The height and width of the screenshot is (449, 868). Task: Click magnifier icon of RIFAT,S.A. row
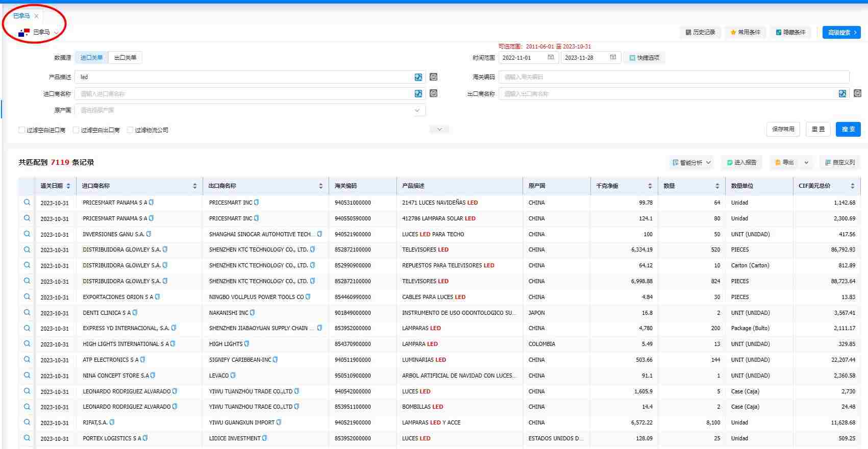(27, 422)
